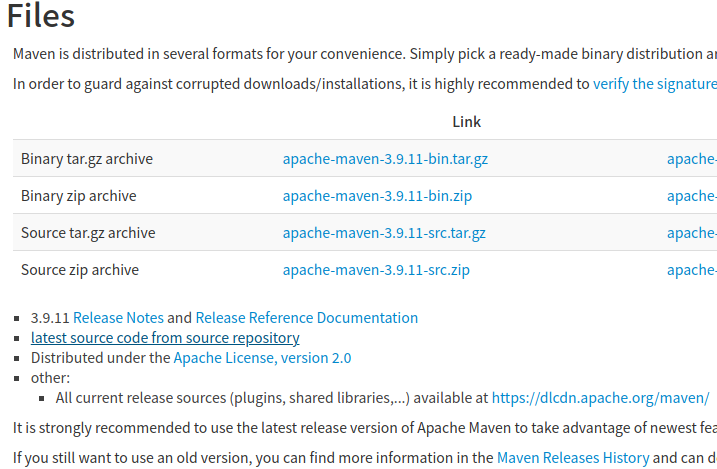Open the Maven Releases History link
This screenshot has width=717, height=469.
(x=573, y=458)
